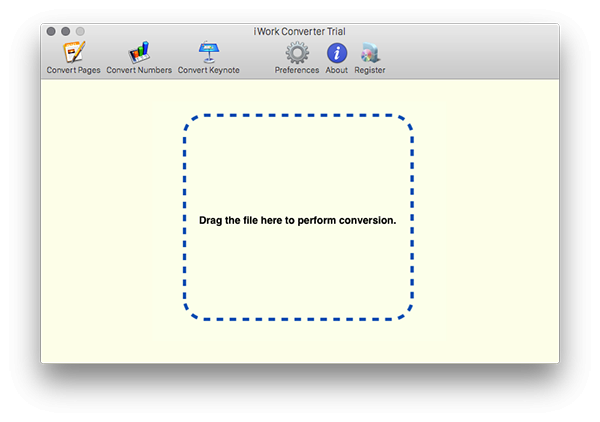Screen dimensions: 600x422
Task: Click the iWork Converter Trial title text
Action: [x=300, y=31]
